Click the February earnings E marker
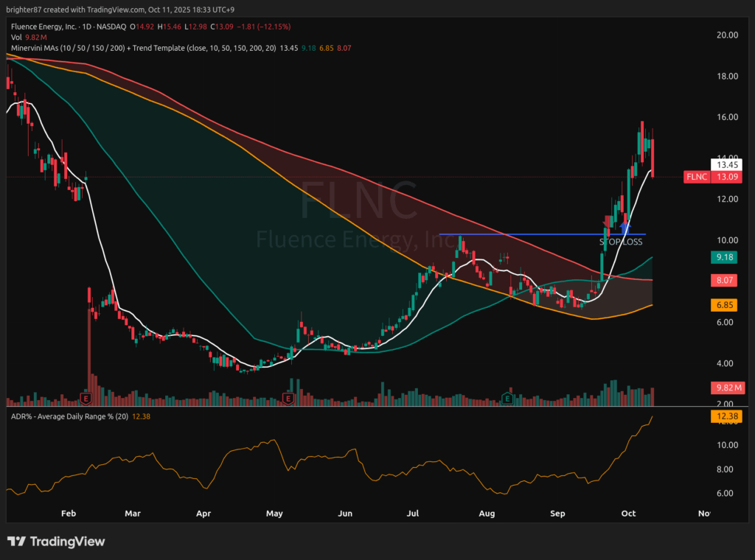This screenshot has height=560, width=755. coord(85,399)
